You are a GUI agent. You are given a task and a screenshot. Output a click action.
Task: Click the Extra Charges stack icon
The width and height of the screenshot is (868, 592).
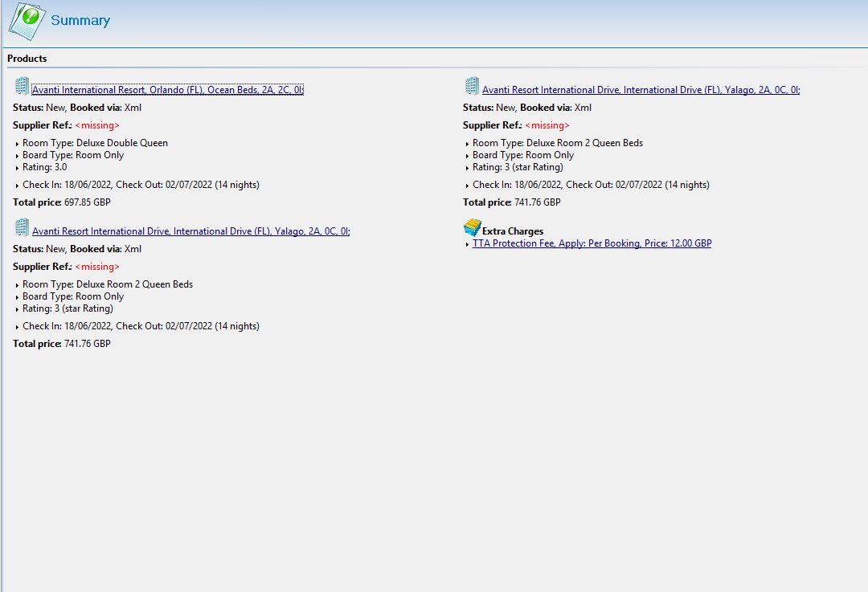click(473, 227)
